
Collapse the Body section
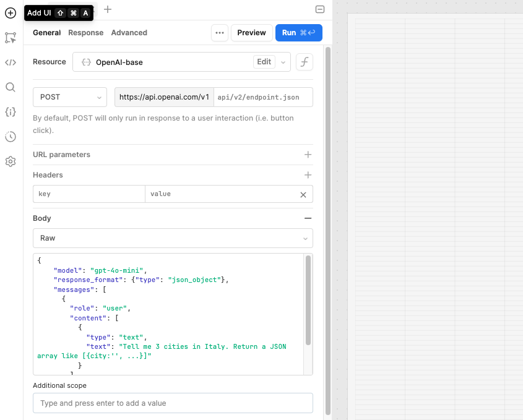point(308,218)
